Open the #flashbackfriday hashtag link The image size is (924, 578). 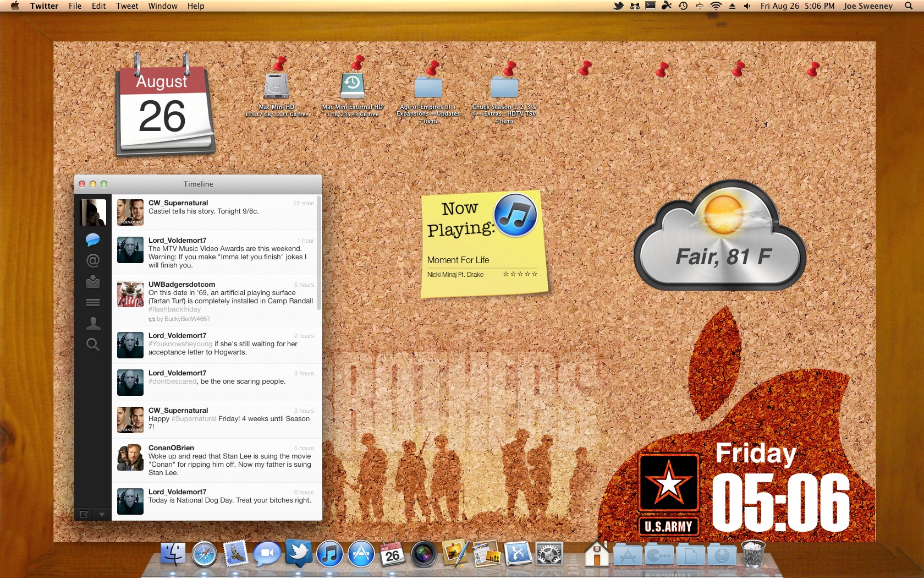pyautogui.click(x=174, y=309)
